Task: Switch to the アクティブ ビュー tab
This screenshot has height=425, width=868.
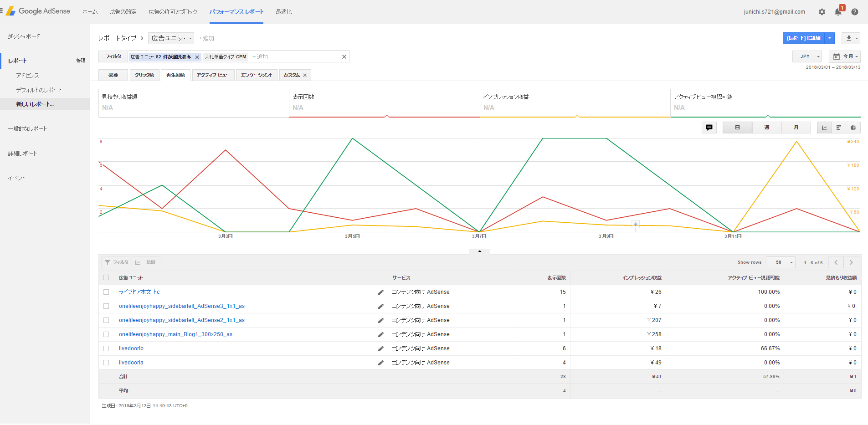Action: [213, 75]
